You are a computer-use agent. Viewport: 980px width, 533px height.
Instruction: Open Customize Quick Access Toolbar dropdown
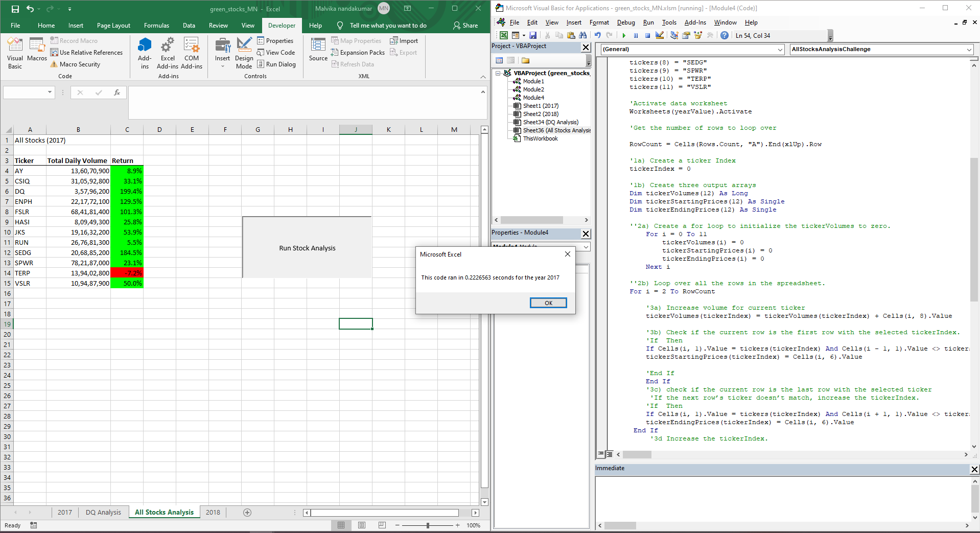(69, 9)
